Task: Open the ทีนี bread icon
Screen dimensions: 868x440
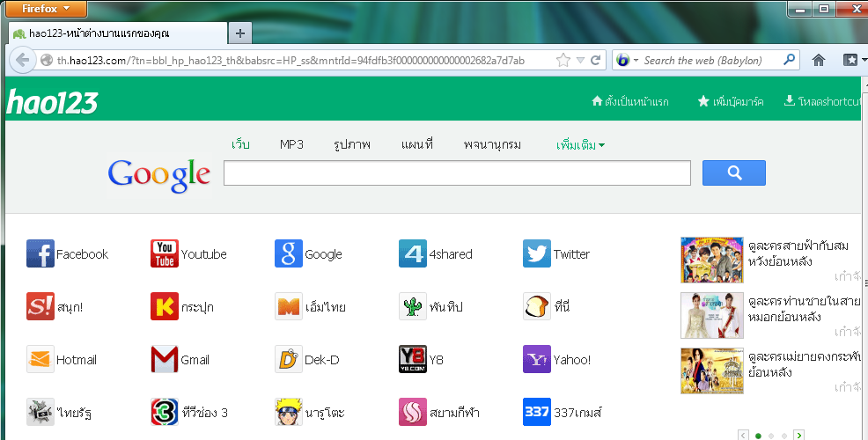Action: (536, 306)
